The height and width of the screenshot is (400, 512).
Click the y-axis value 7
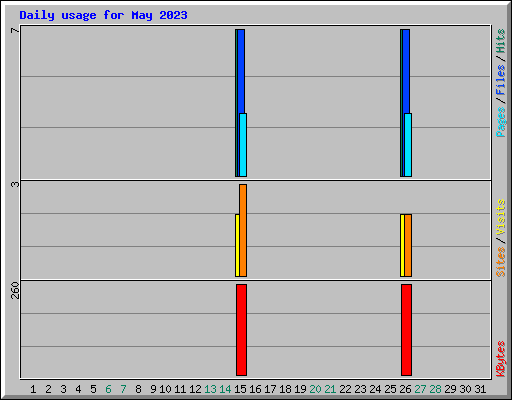15,31
